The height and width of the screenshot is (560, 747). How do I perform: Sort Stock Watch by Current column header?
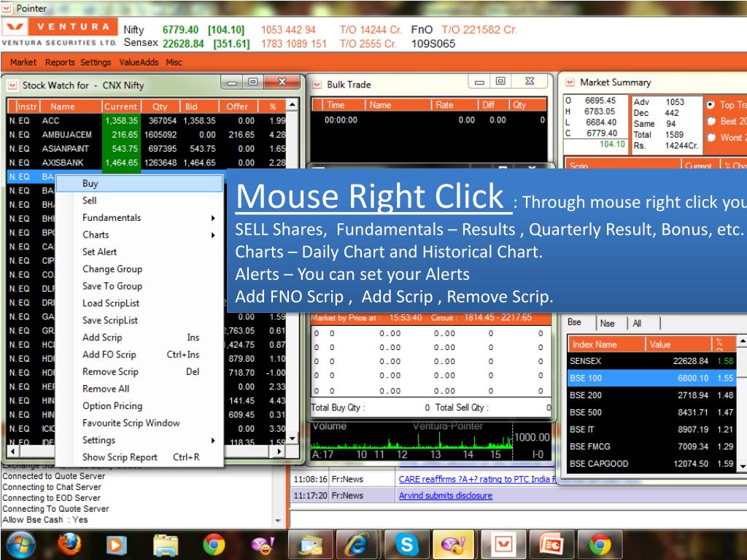tap(120, 106)
